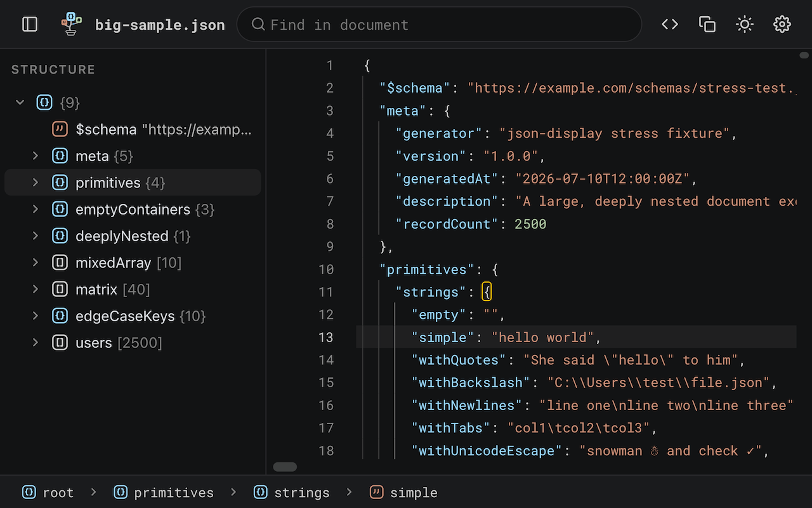Expand the mixedArray node chevron

36,262
